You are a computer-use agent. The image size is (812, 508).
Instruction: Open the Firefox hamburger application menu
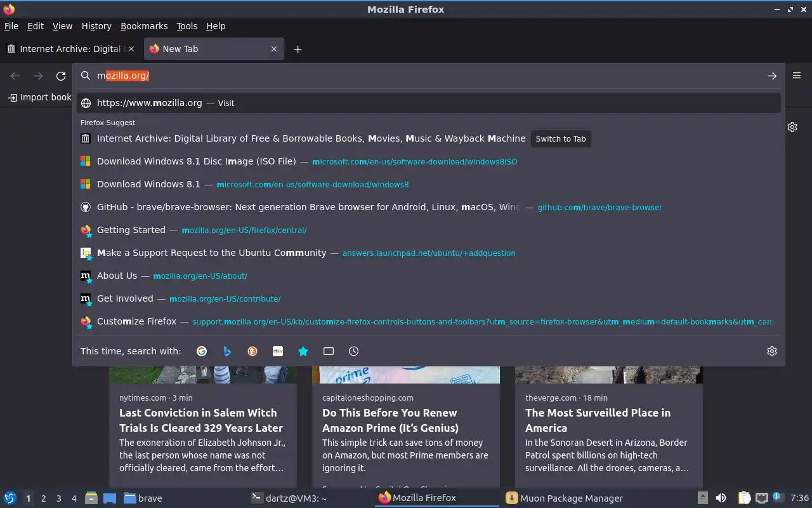(x=797, y=76)
